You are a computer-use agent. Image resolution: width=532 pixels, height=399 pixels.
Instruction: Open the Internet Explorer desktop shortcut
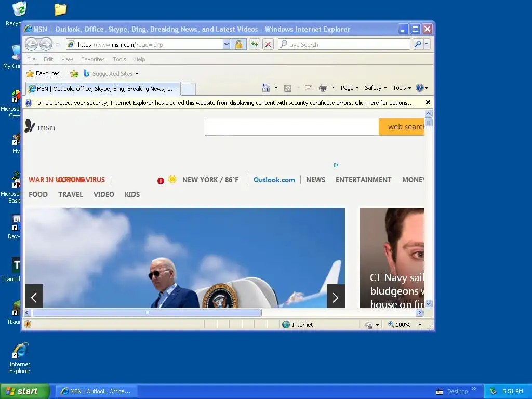(x=20, y=358)
